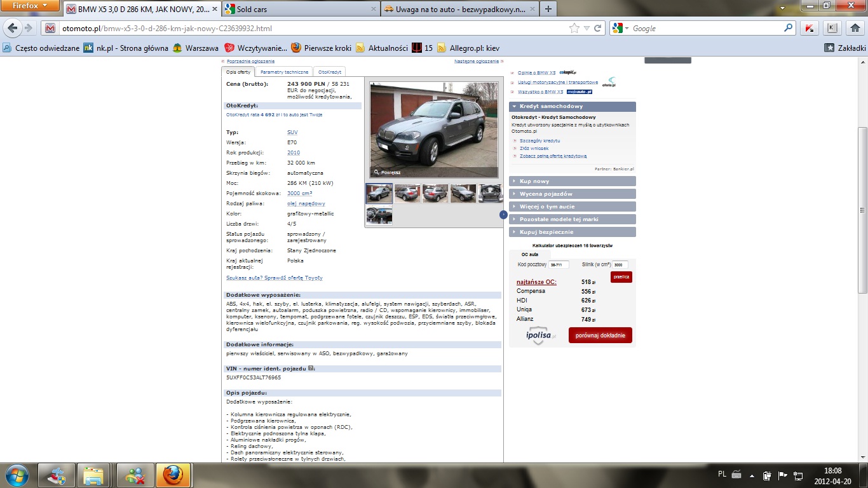The width and height of the screenshot is (868, 488).
Task: Click the Opinie o BMW X5 link
Action: (536, 72)
